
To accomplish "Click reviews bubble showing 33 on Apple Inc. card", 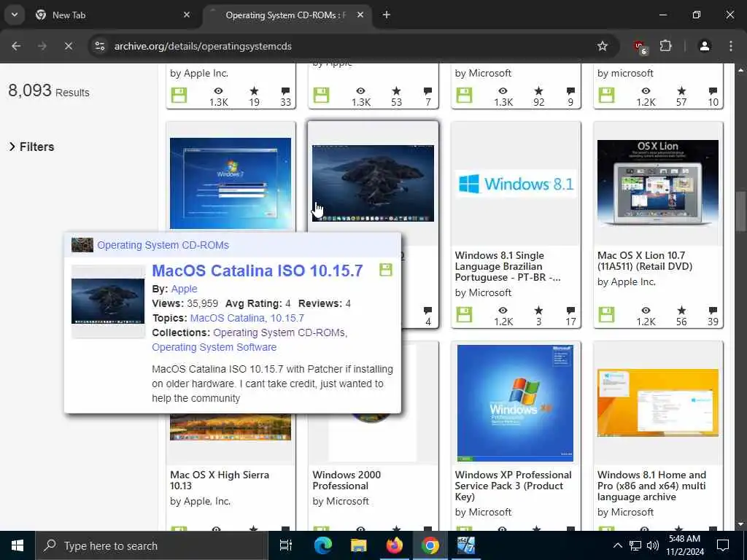I will (285, 91).
